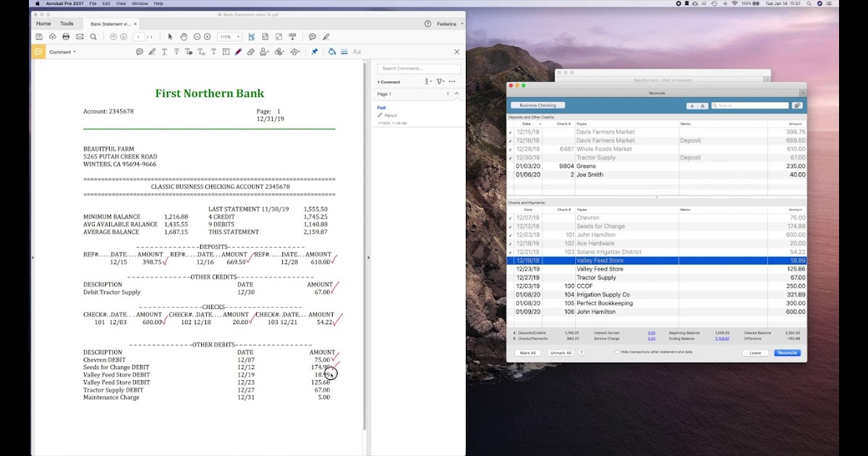This screenshot has width=868, height=456.
Task: Open the View menu in the menu bar
Action: (122, 4)
